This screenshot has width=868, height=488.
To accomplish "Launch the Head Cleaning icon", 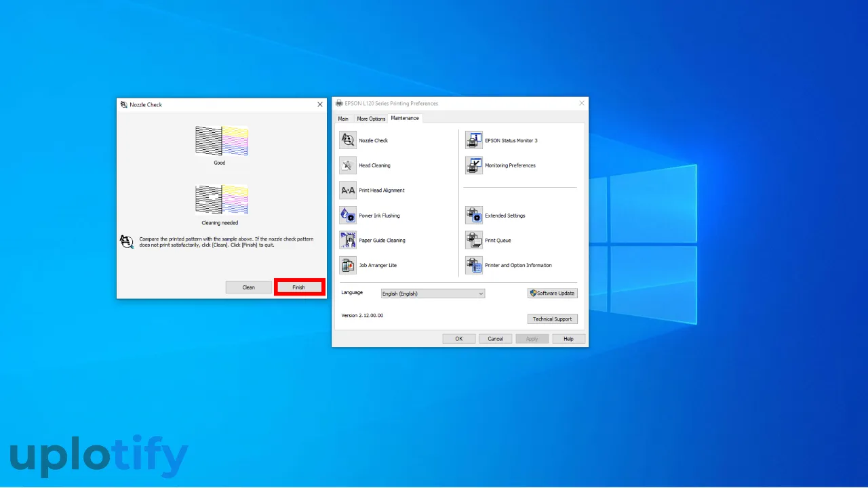I will point(348,165).
